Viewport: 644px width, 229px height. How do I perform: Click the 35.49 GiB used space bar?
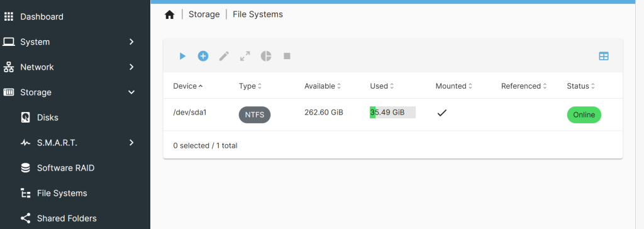coord(392,112)
